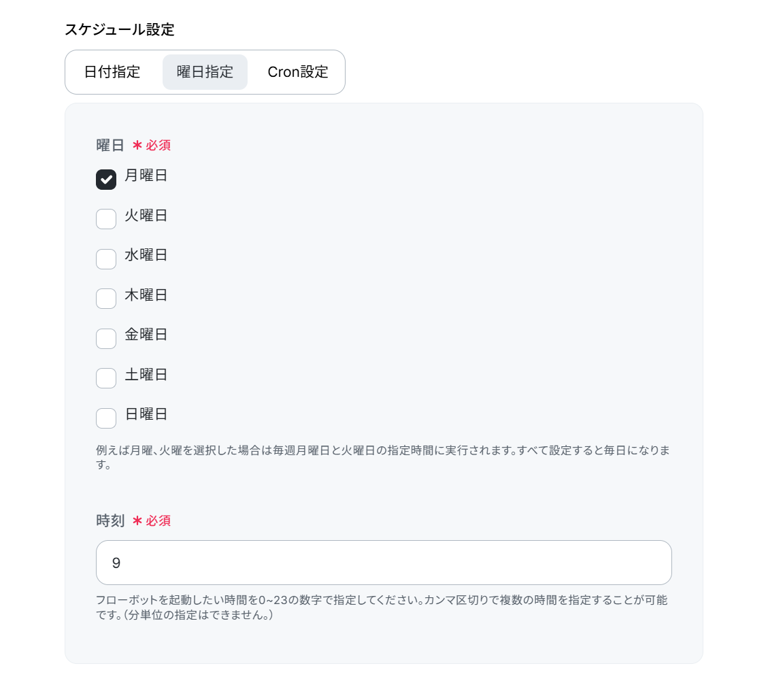The image size is (768, 700).
Task: Click the 土曜日 label text
Action: (x=146, y=374)
